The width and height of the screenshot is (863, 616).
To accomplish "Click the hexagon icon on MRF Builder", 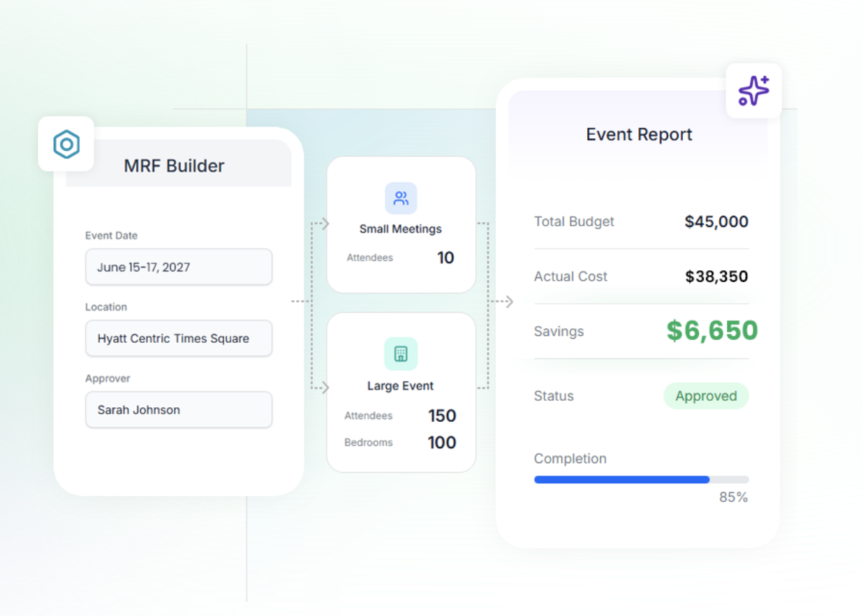I will pyautogui.click(x=66, y=144).
